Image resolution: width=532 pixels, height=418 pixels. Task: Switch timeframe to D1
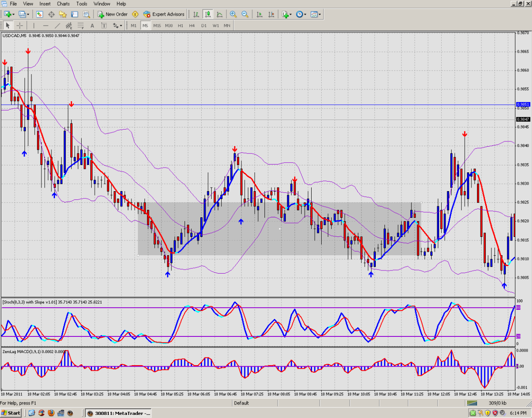pos(204,25)
